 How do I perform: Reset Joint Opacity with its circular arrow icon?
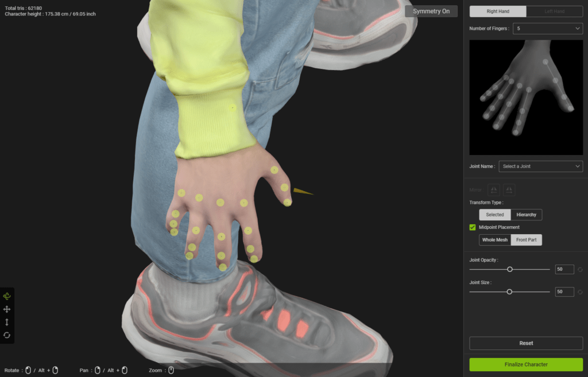pos(580,270)
